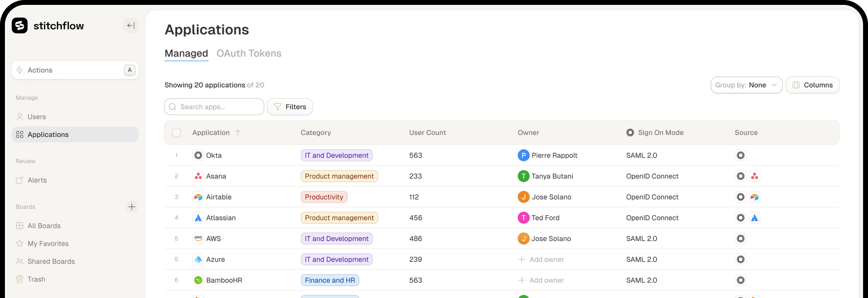Click Okta's IT and Development tag
Viewport: 868px width, 298px height.
tap(336, 155)
